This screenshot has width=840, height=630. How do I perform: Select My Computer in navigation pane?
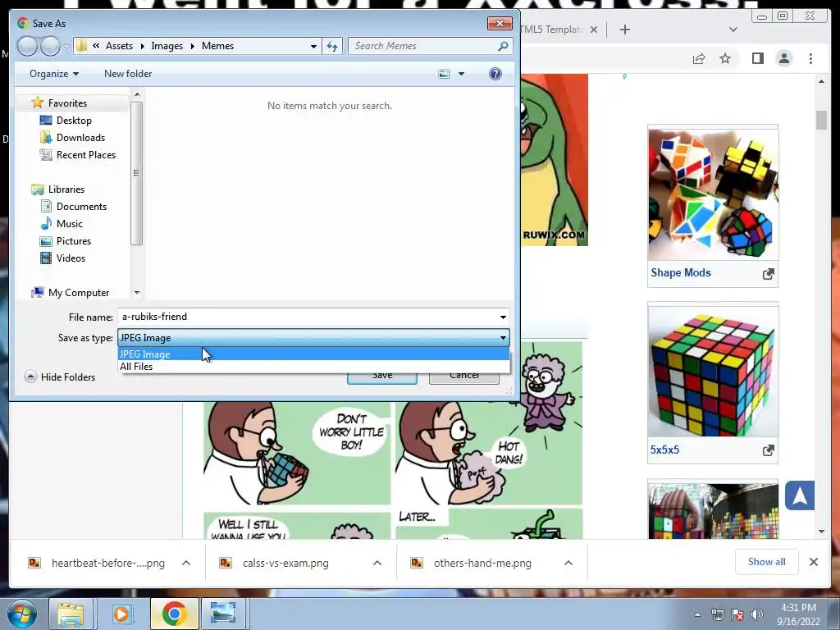(x=78, y=293)
